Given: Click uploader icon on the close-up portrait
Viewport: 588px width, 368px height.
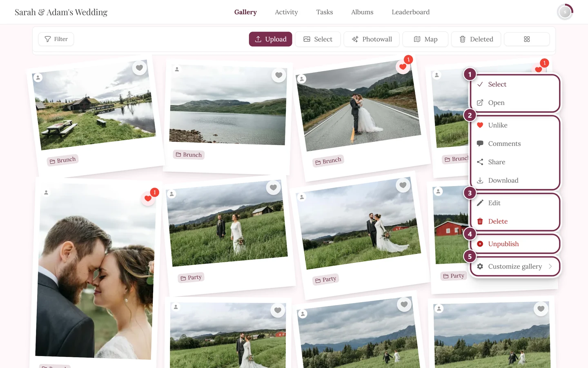Looking at the screenshot, I should click(x=46, y=193).
